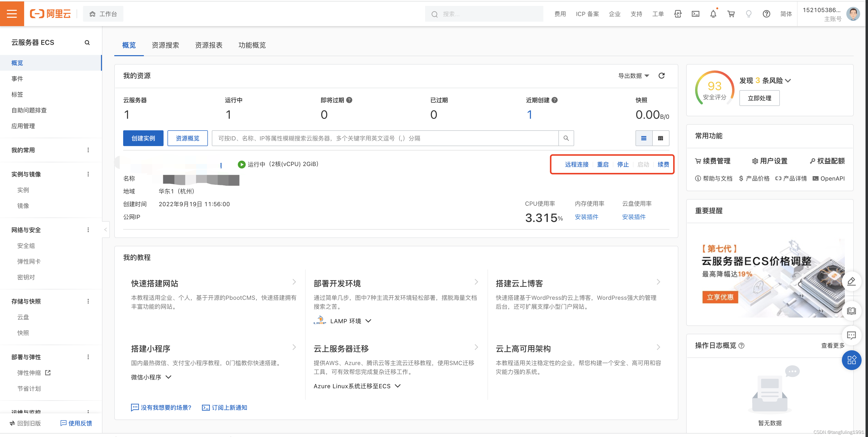Open OpenAPI shortcut link
868x437 pixels.
point(829,179)
